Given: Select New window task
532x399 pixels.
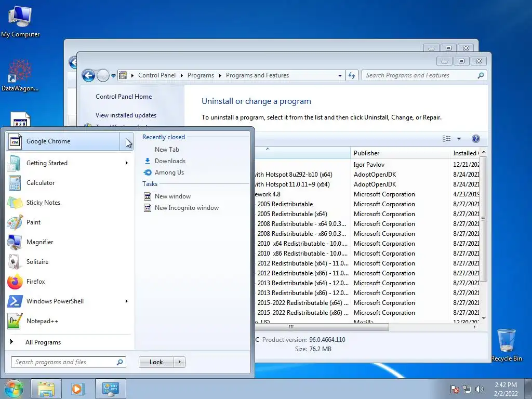Looking at the screenshot, I should coord(172,196).
